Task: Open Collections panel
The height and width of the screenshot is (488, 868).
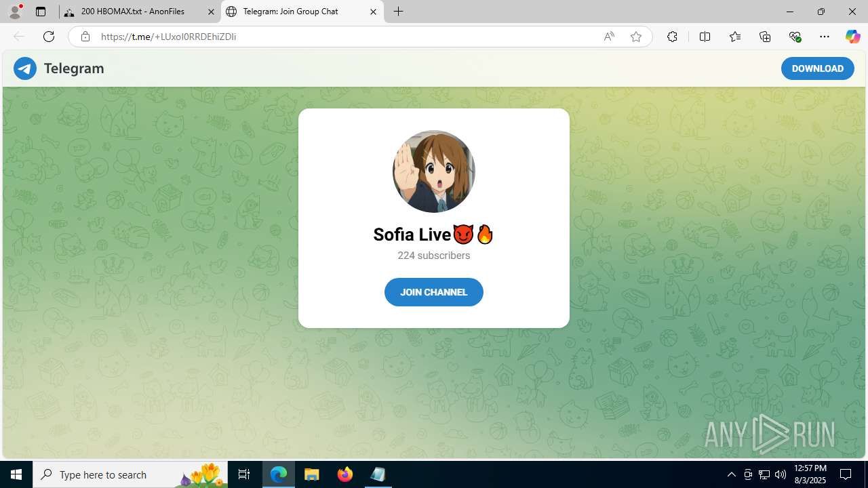Action: (765, 37)
